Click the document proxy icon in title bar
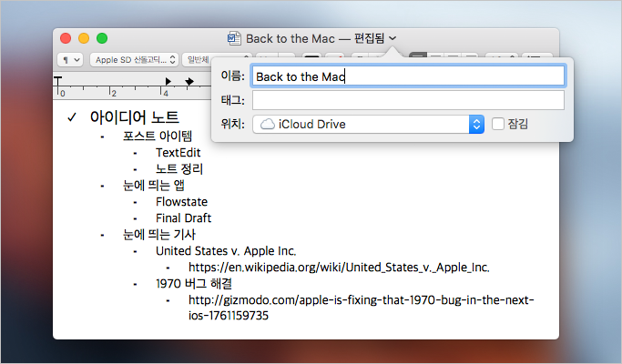This screenshot has height=364, width=622. click(234, 38)
